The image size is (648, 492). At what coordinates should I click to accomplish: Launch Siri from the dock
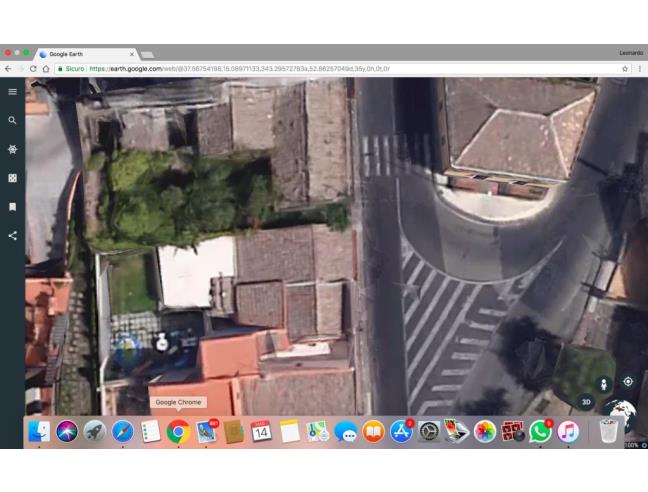tap(67, 432)
